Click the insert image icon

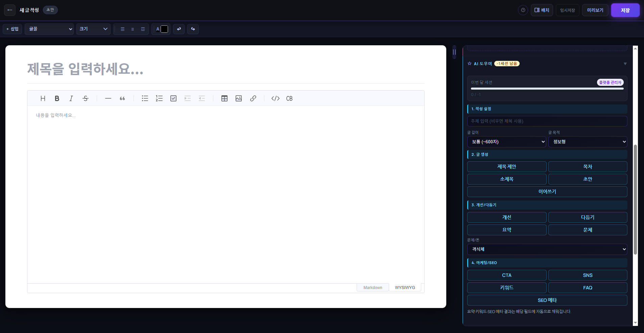coord(239,98)
